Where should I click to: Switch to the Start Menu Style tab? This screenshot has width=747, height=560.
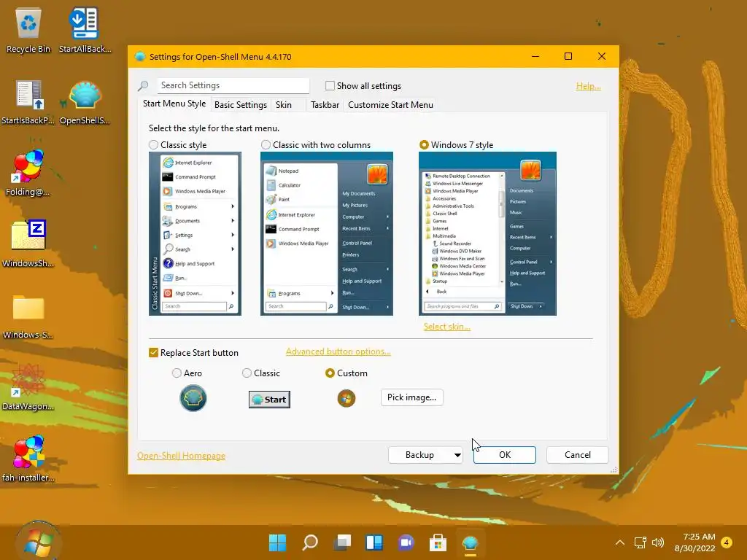(174, 104)
